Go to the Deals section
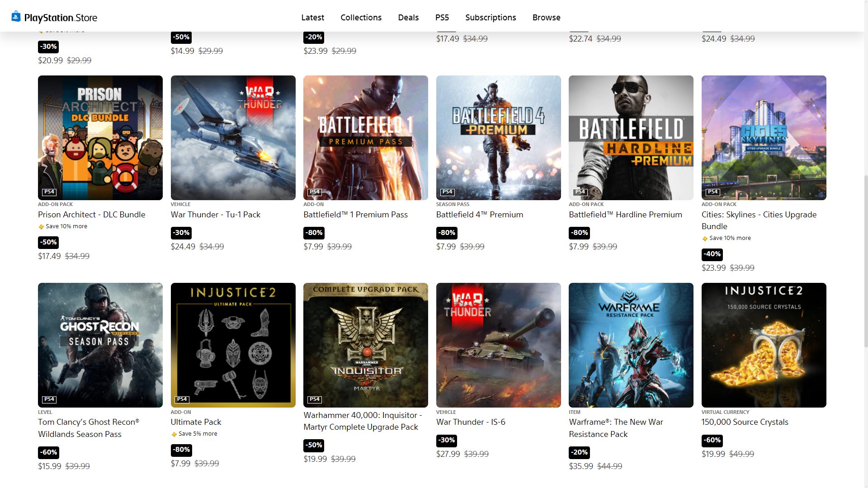868x488 pixels. click(x=408, y=17)
